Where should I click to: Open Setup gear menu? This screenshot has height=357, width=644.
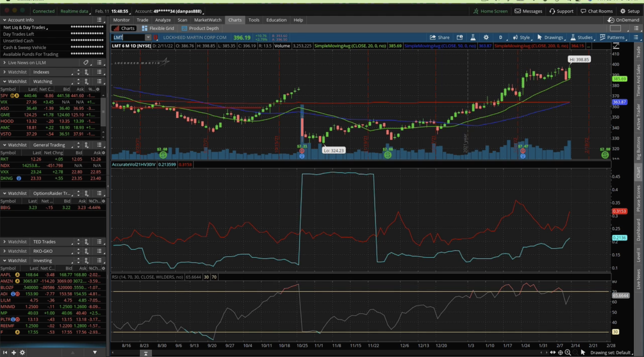(x=630, y=11)
